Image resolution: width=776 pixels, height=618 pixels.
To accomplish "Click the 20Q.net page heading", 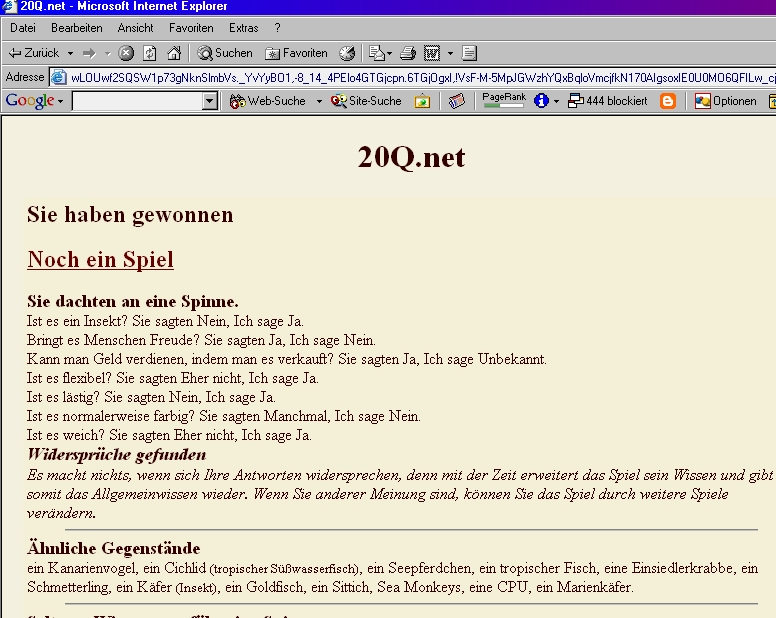I will (411, 158).
